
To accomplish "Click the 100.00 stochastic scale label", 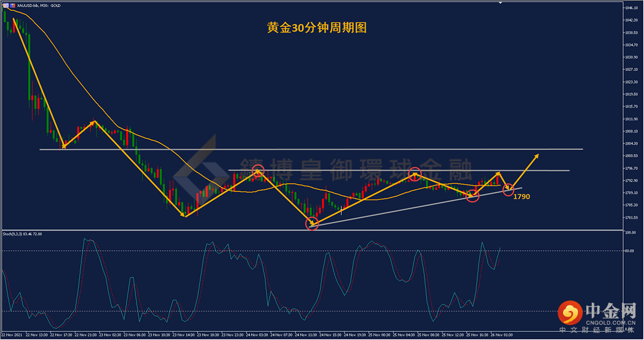I will [630, 233].
